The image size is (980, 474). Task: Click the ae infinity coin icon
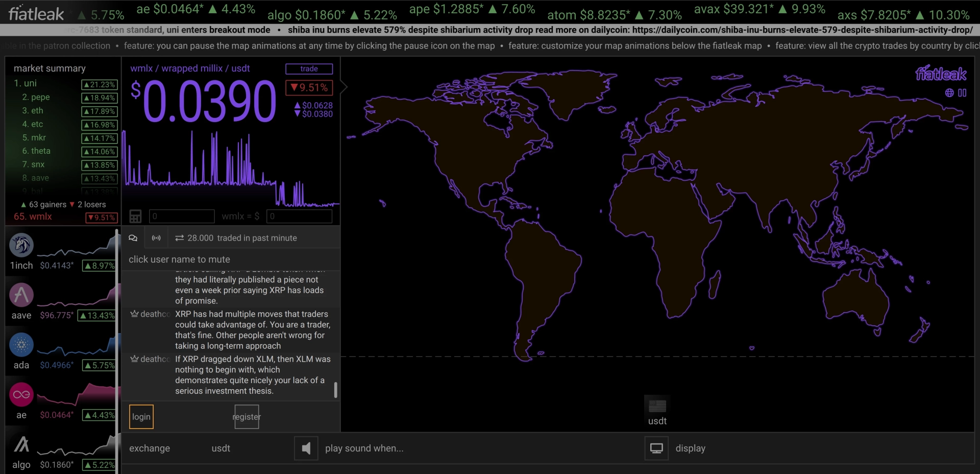pos(21,395)
